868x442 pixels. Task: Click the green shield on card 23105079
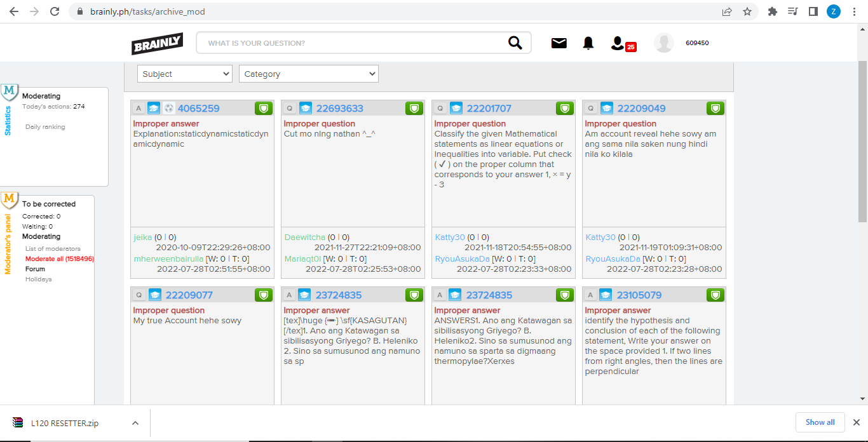click(x=715, y=295)
